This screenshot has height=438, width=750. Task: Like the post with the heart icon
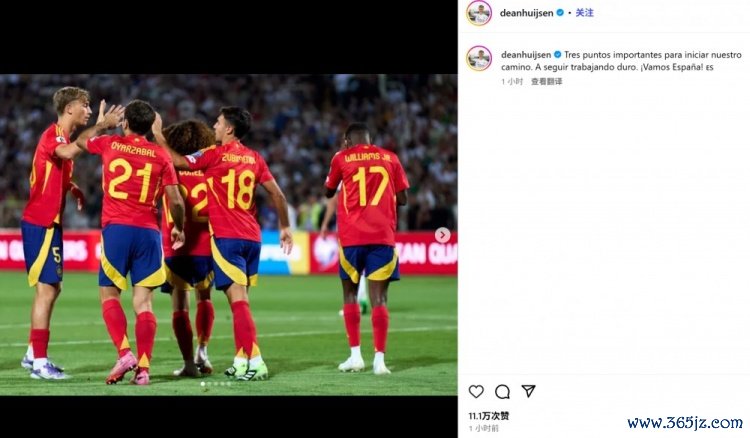point(476,392)
